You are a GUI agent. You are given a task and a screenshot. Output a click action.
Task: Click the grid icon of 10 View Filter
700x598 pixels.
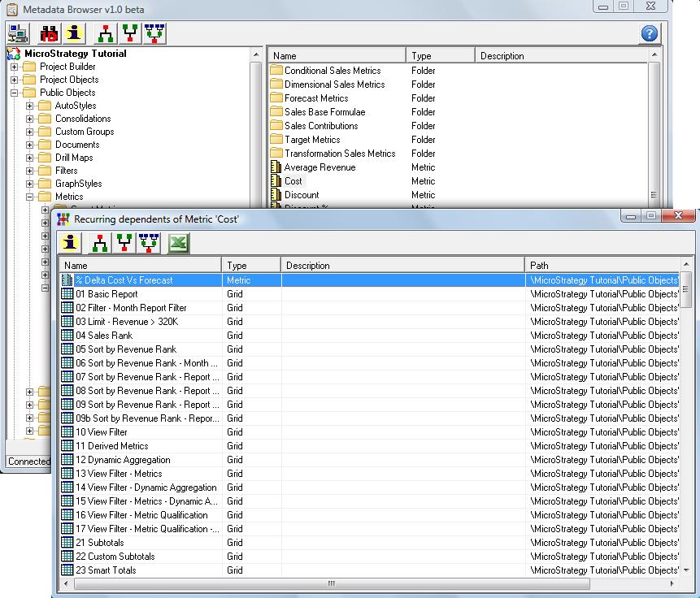point(67,432)
